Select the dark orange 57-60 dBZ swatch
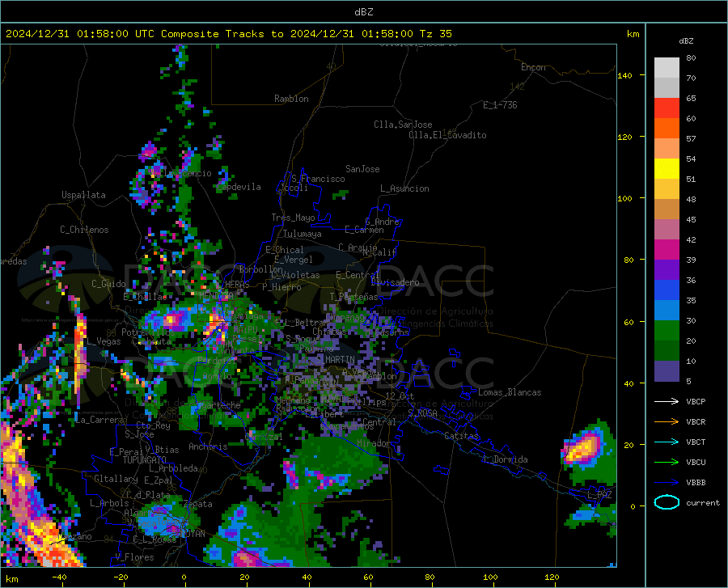This screenshot has width=728, height=588. click(667, 128)
